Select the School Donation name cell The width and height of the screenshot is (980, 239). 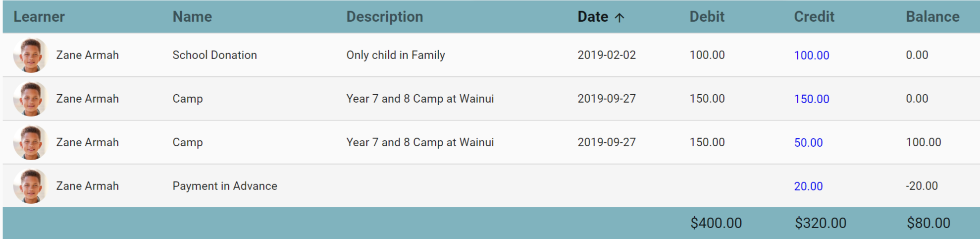[x=214, y=55]
